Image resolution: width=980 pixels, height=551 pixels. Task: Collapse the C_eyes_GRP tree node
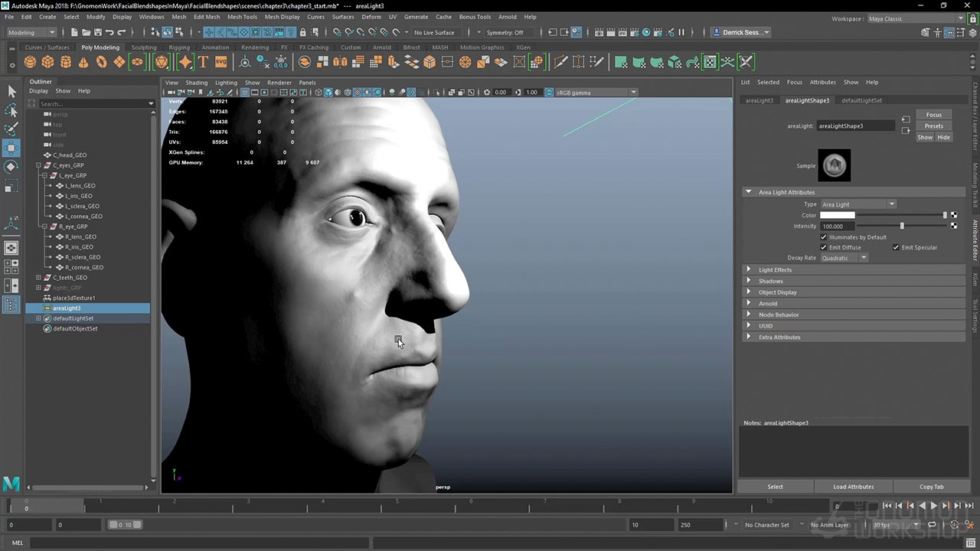click(38, 165)
